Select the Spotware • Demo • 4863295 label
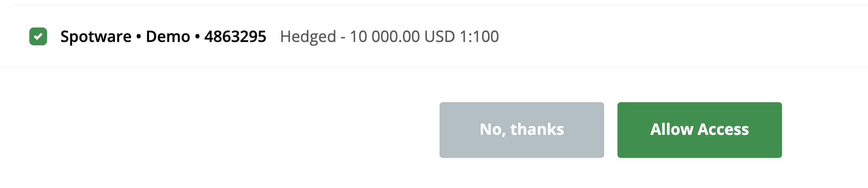 [163, 36]
